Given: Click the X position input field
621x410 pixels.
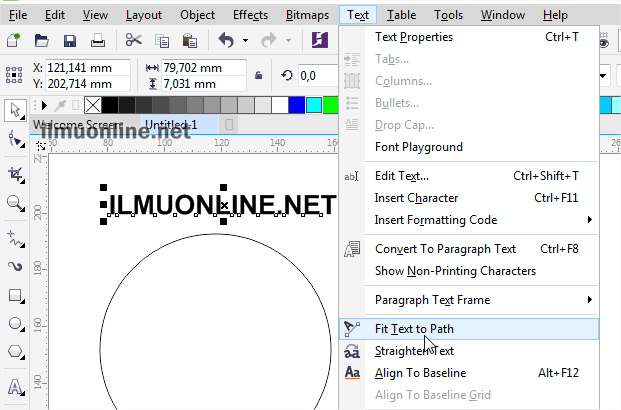Looking at the screenshot, I should click(x=88, y=68).
